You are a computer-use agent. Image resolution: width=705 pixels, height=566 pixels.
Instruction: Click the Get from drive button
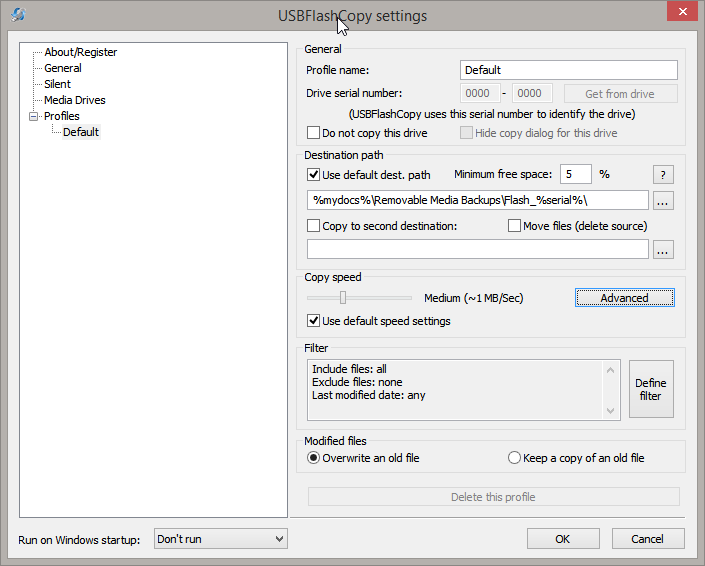pyautogui.click(x=620, y=94)
